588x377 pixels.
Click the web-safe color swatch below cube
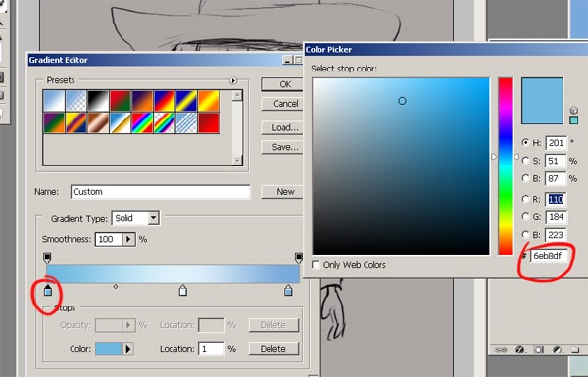click(573, 120)
